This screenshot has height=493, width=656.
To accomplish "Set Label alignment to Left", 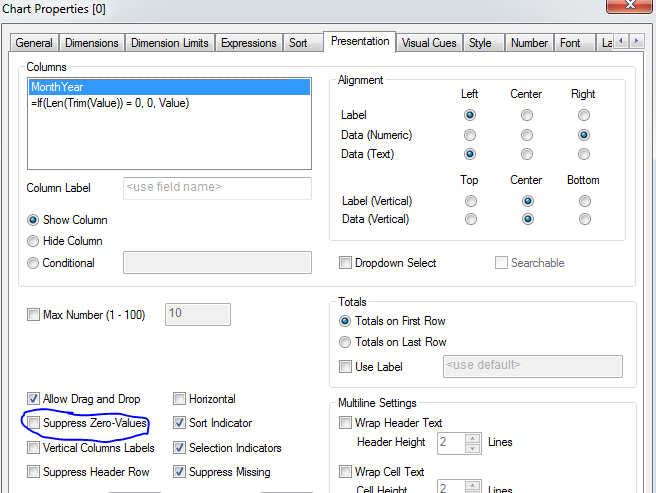I will click(x=470, y=115).
